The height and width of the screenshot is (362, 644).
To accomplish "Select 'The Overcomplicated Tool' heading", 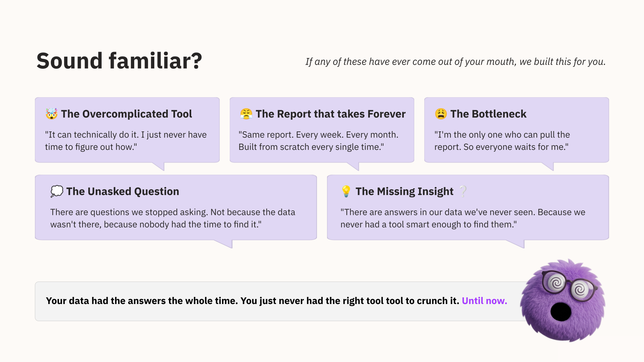I will click(126, 114).
